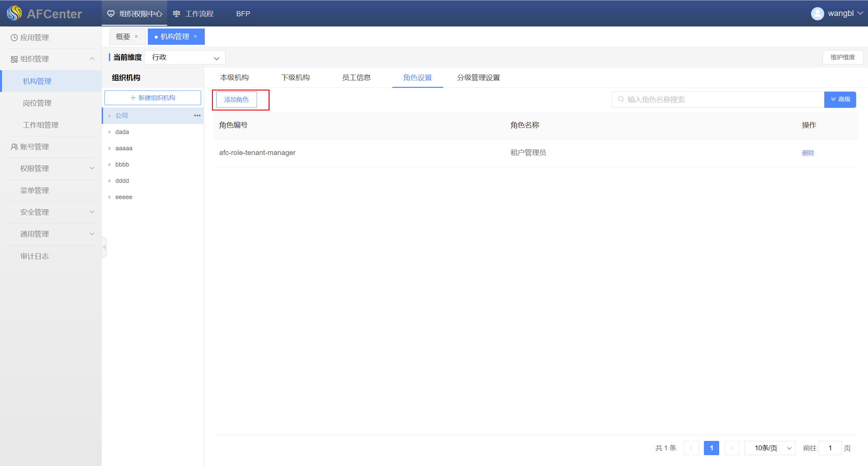Click the user icon beside 账号管理
The width and height of the screenshot is (868, 466).
click(x=14, y=147)
